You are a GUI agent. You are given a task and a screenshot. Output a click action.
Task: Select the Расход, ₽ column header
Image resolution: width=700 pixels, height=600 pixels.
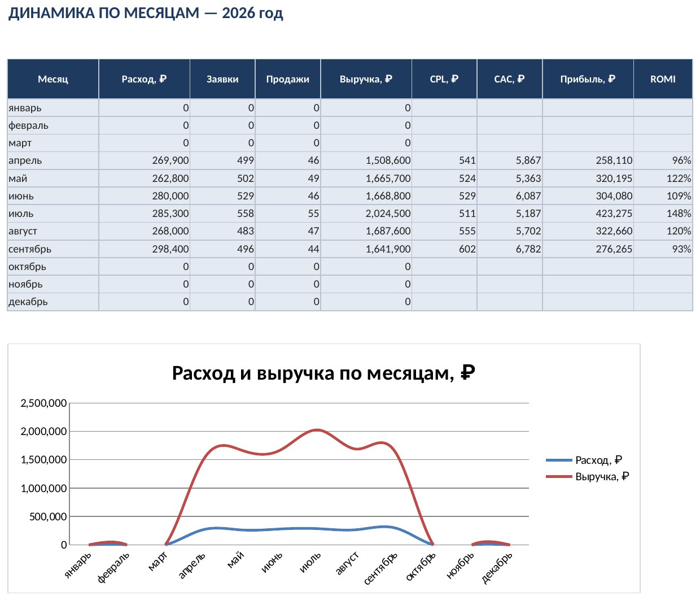(145, 79)
